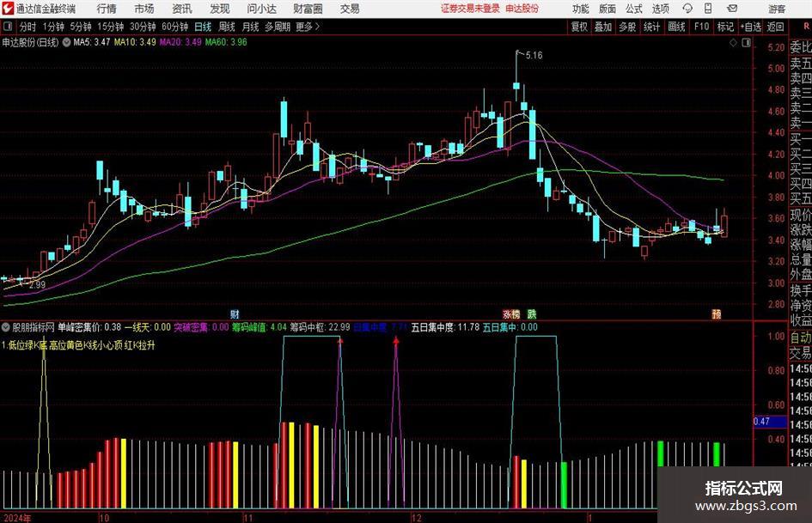Click the 统计 statistics toolbar button

coord(651,27)
